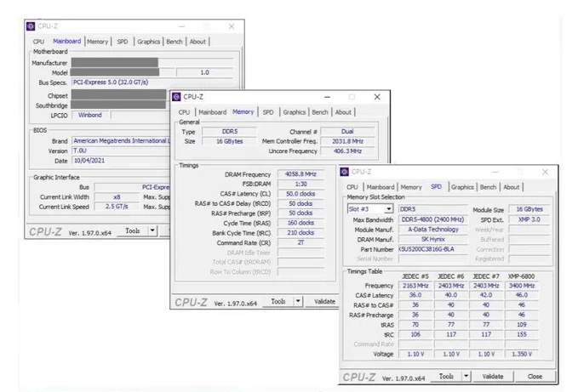Open About tab in Memory window

click(343, 112)
